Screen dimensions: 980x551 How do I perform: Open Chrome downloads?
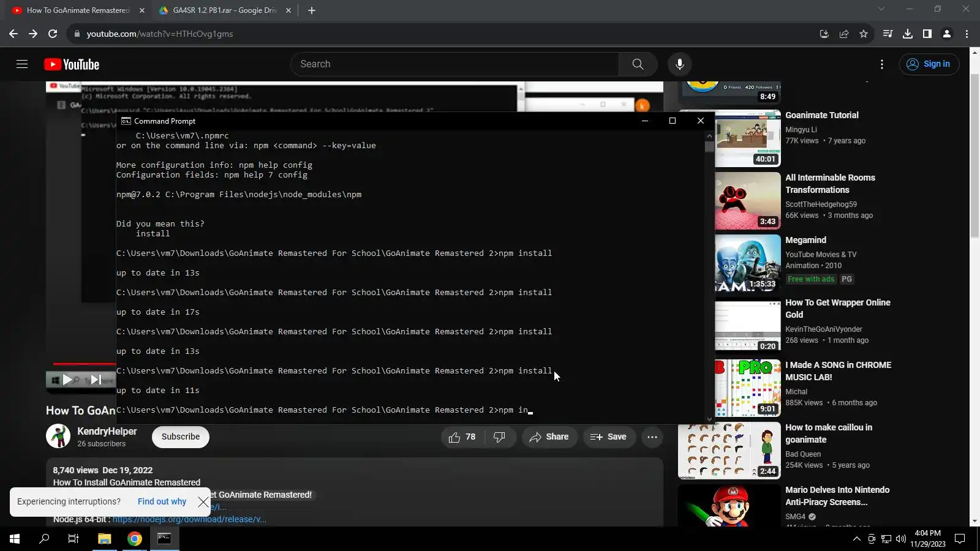pyautogui.click(x=908, y=34)
